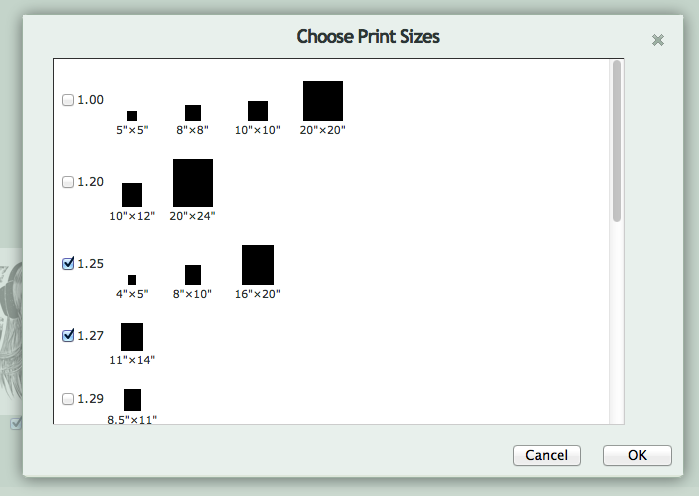Select the 10"×10" print size thumbnail

coord(258,111)
